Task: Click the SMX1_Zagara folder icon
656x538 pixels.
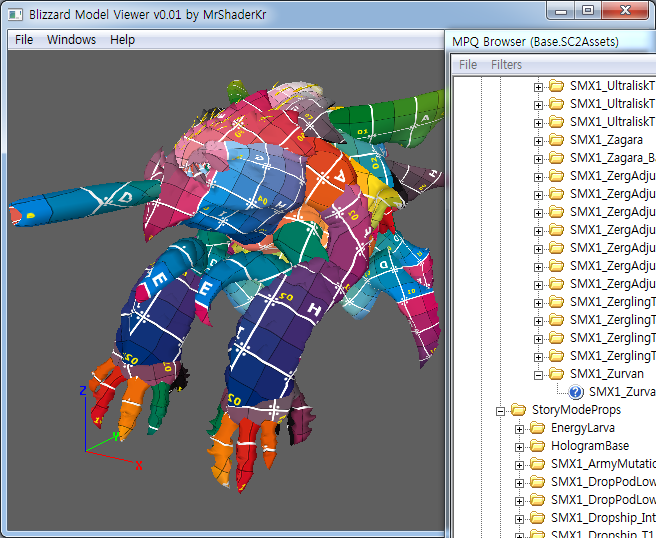Action: [556, 139]
